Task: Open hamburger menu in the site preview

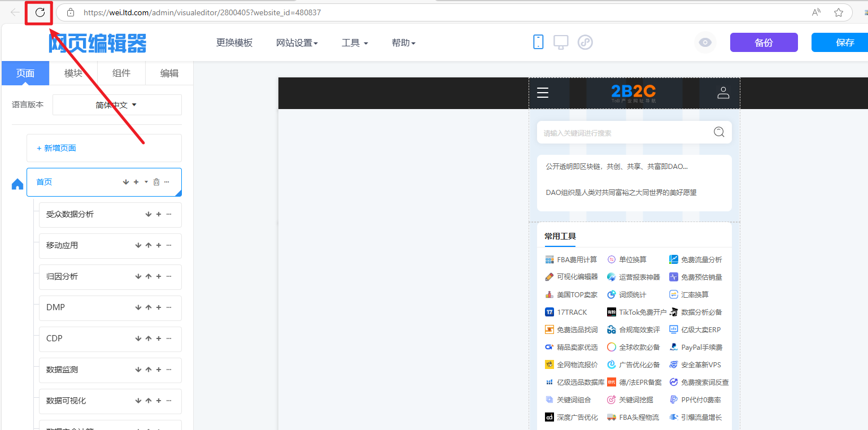Action: (x=543, y=93)
